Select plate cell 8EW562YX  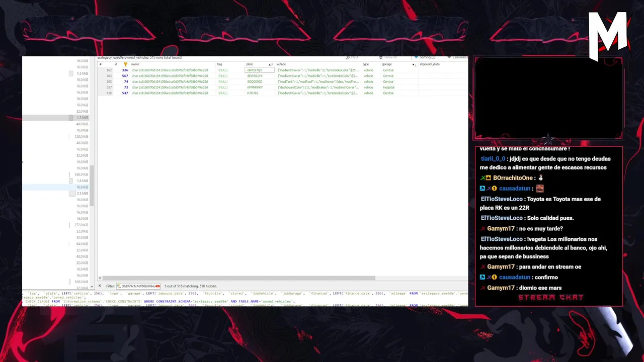[259, 76]
